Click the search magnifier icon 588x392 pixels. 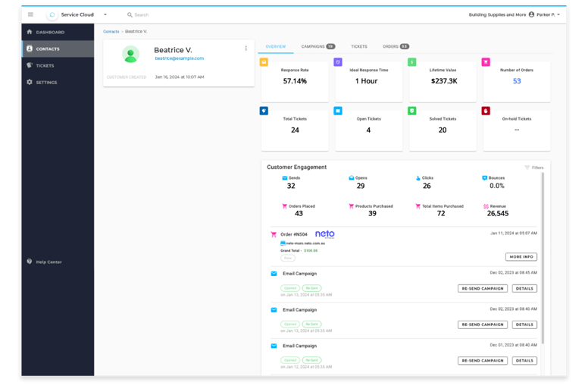click(130, 15)
